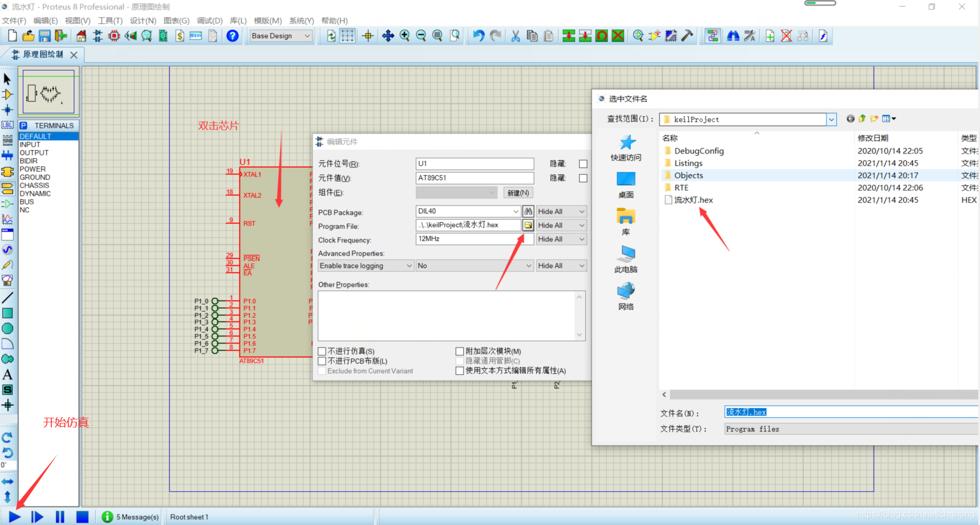Open Bill of Materials dollar icon
Screen dimensions: 980x525
(x=180, y=36)
